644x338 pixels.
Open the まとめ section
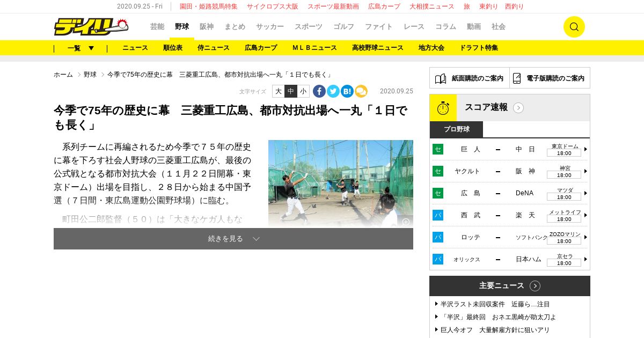click(235, 27)
